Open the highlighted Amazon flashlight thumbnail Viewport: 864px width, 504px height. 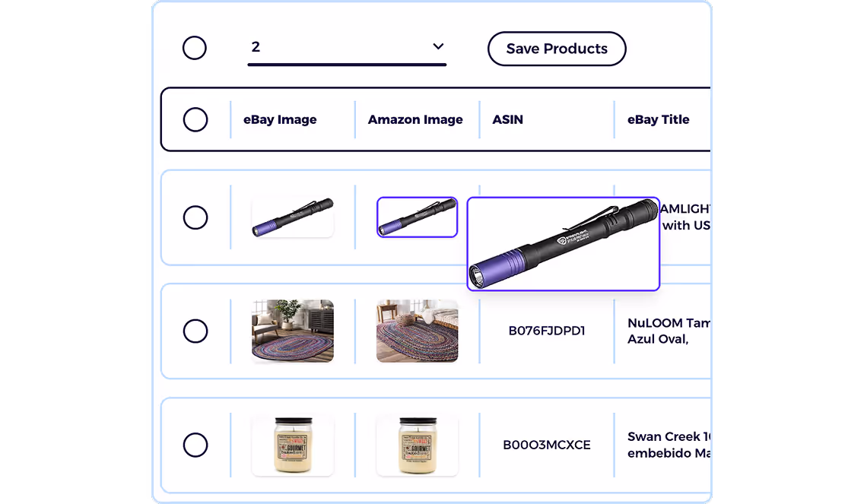pyautogui.click(x=417, y=217)
